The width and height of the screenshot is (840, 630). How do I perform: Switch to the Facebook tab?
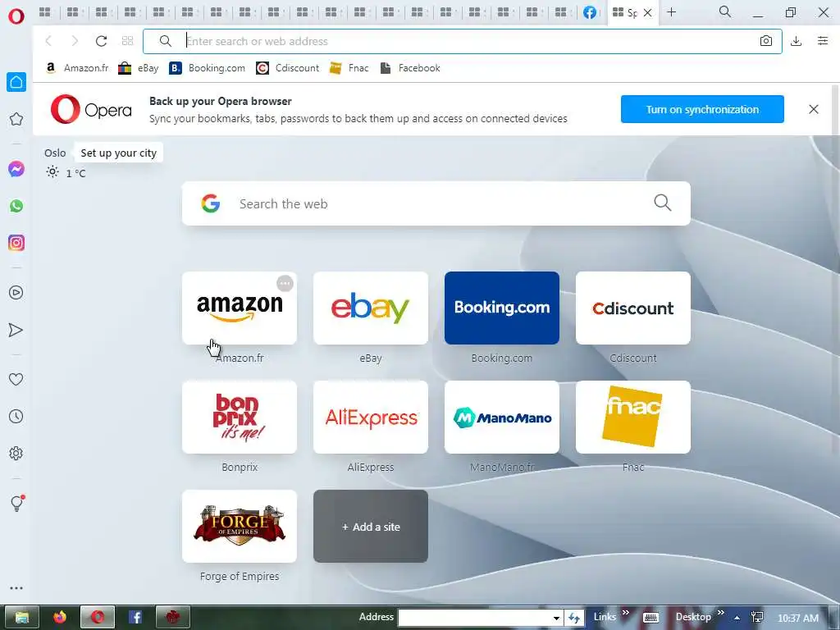point(589,12)
